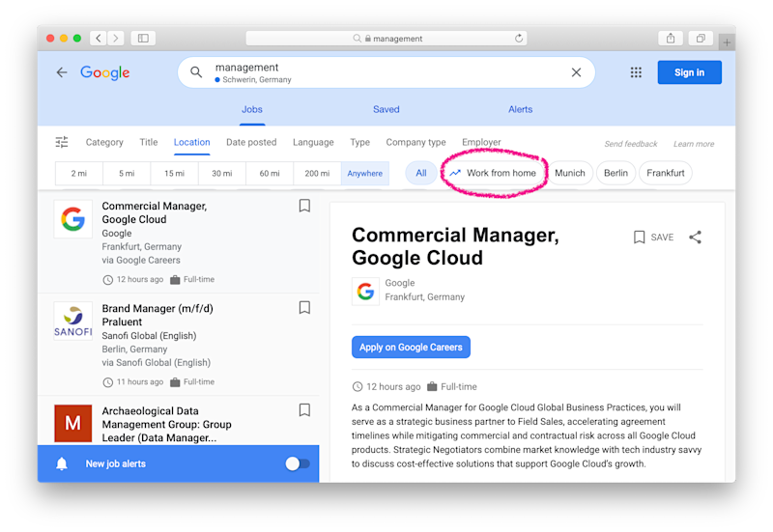Go forward with the Safari forward arrow
773x532 pixels.
coord(115,39)
